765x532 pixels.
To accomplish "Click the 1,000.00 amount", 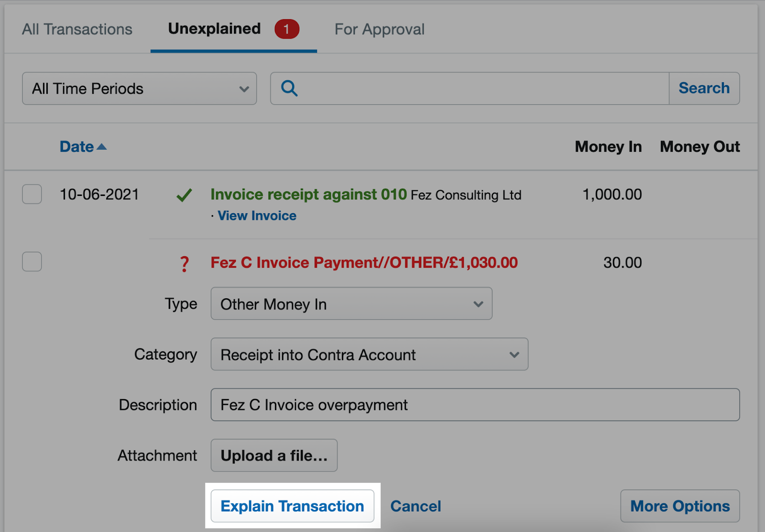I will pos(612,195).
